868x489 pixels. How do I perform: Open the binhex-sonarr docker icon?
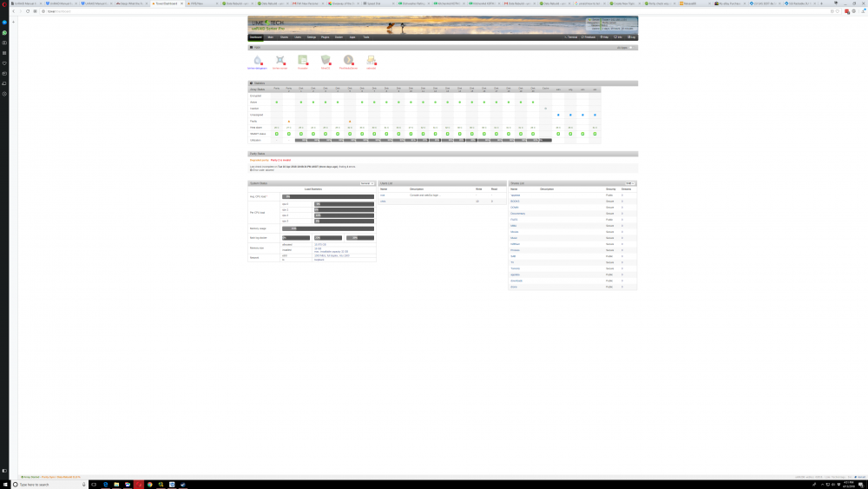click(x=280, y=60)
